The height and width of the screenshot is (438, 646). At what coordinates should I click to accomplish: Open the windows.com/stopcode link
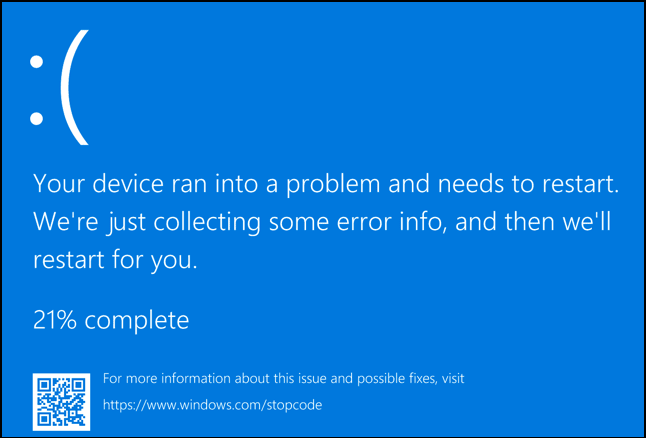click(212, 406)
